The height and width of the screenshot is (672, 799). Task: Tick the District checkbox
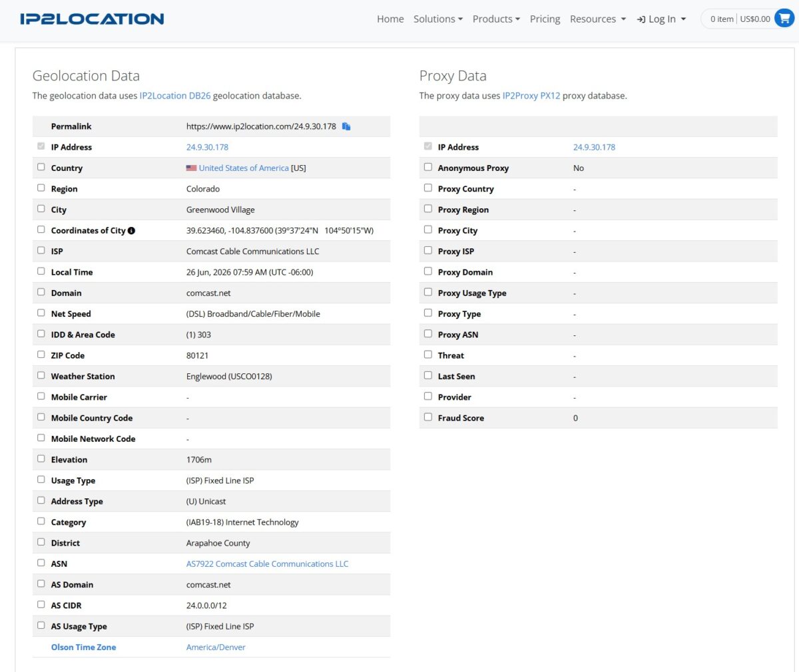pyautogui.click(x=41, y=542)
